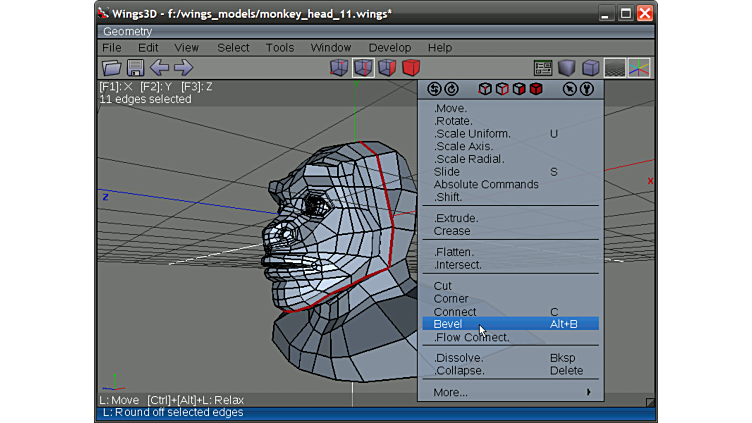Screen dimensions: 752x423
Task: Open the Select menu
Action: coord(233,47)
